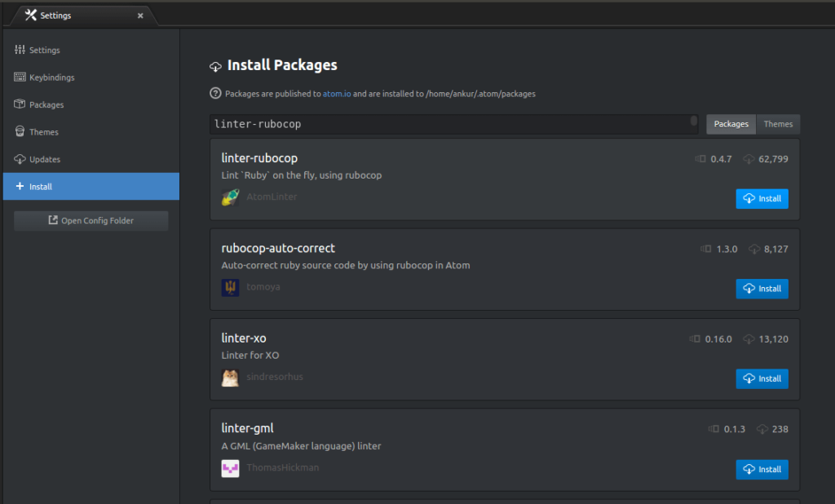835x504 pixels.
Task: Open the linter-rubocop package title
Action: pos(259,158)
